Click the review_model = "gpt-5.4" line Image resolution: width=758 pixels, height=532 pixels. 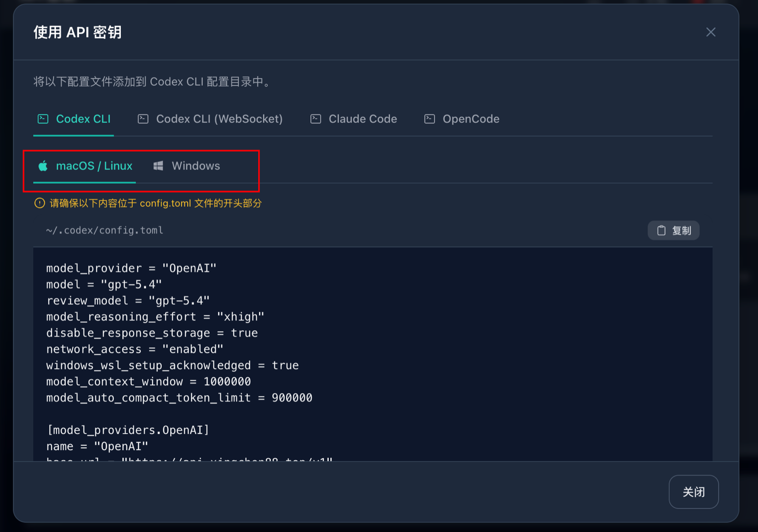click(128, 301)
